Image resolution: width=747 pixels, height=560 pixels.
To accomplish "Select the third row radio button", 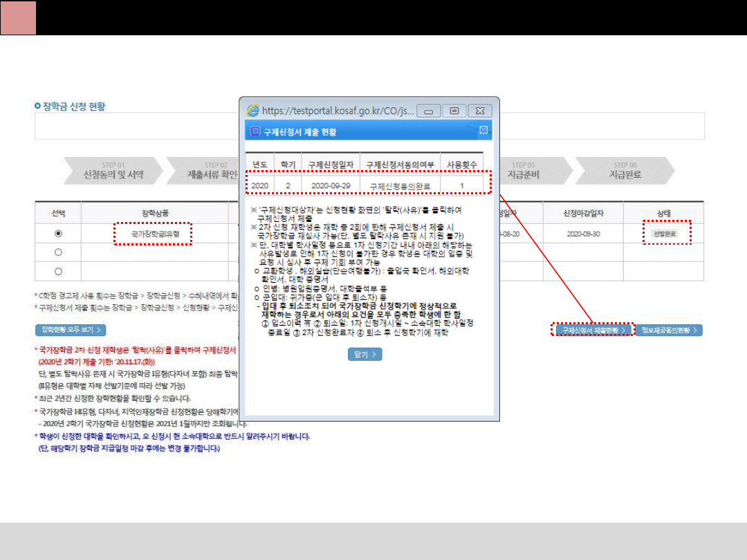I will pyautogui.click(x=58, y=271).
